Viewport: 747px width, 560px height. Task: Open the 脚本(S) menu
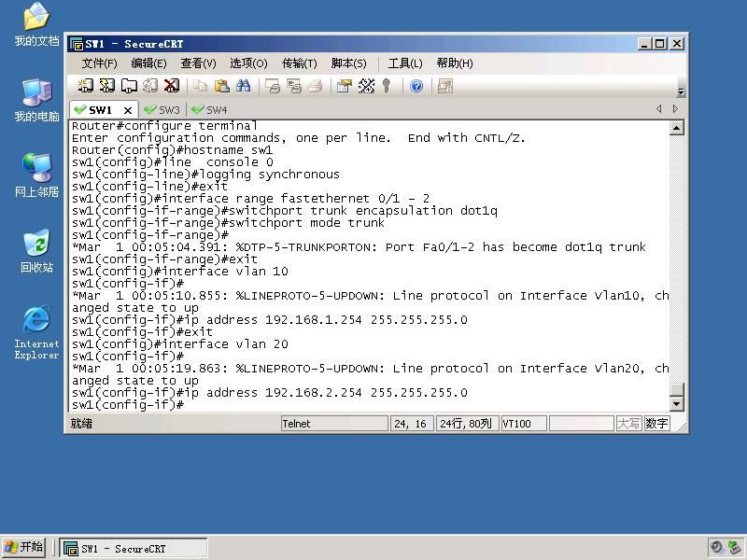point(348,63)
